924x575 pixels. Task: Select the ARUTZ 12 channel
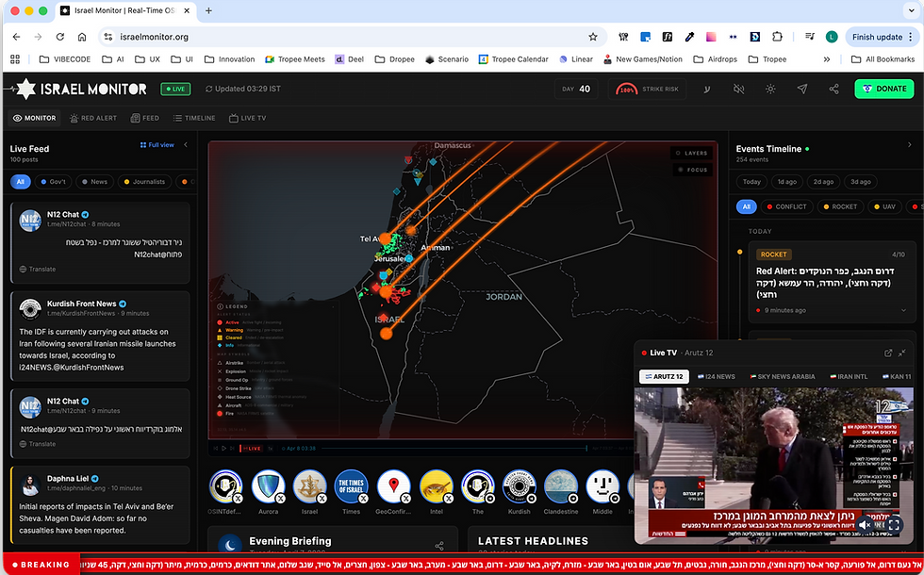664,376
